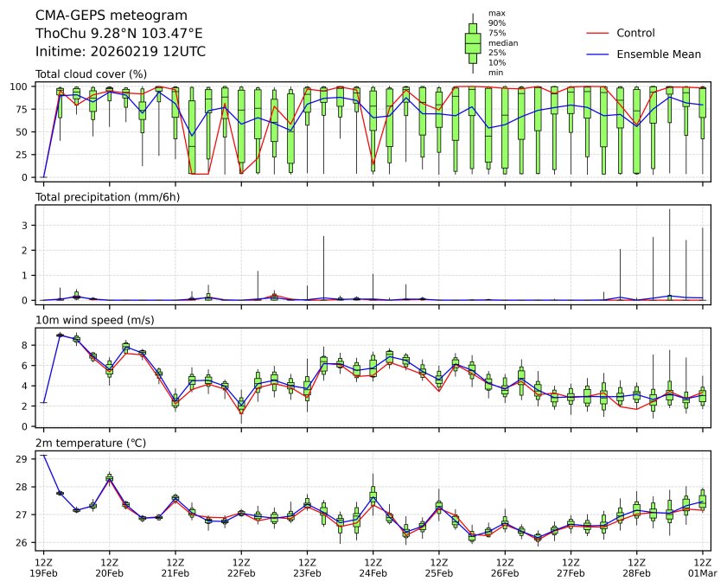The width and height of the screenshot is (727, 588).
Task: Click the 12Z 22Feb time axis label
Action: click(x=241, y=566)
